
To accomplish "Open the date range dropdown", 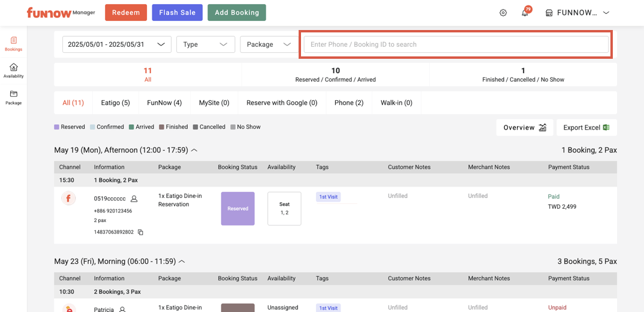I will [x=117, y=44].
